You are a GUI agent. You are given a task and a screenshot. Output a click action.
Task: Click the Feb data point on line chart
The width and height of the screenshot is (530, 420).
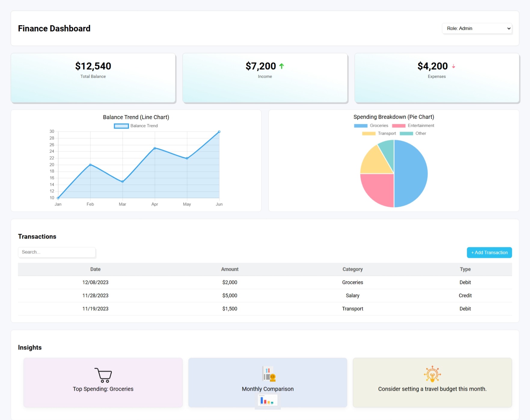tap(90, 165)
